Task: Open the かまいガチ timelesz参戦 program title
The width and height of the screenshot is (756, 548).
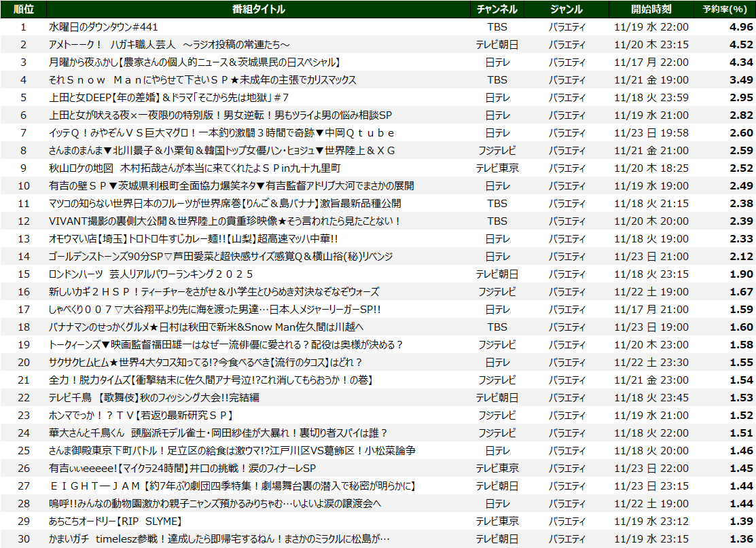Action: tap(219, 539)
